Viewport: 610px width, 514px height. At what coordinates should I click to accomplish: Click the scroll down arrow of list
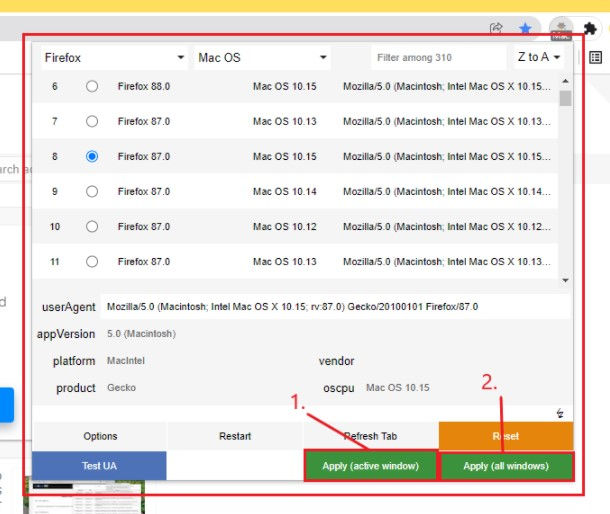point(566,280)
